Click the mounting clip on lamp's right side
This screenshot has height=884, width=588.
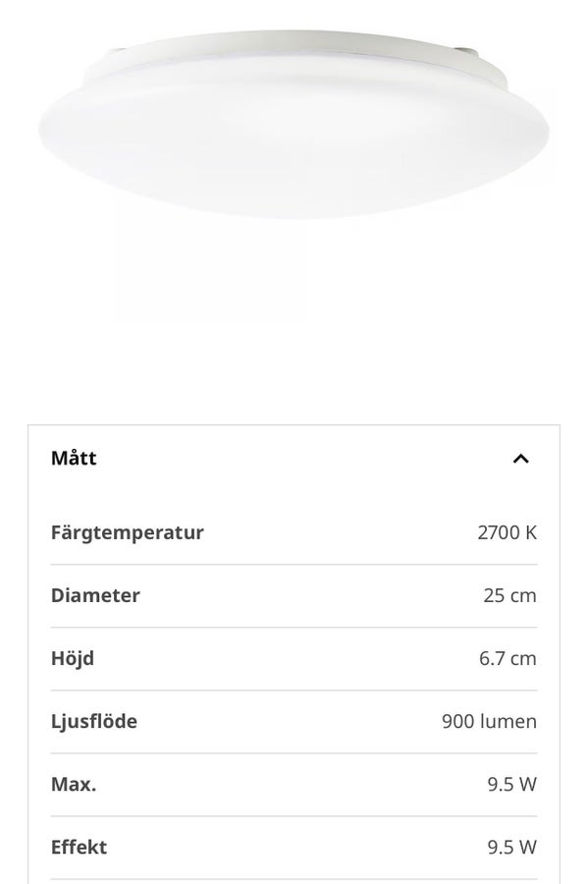(469, 52)
